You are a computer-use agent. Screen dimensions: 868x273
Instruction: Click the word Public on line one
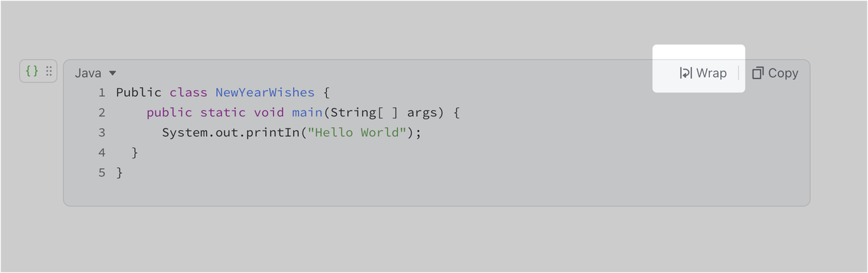pos(139,92)
